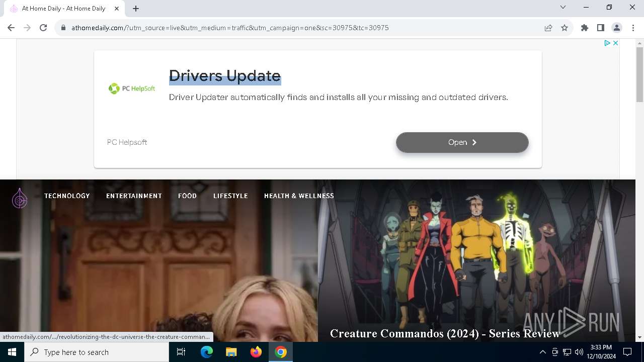644x362 pixels.
Task: Open the tab search chevron
Action: (563, 8)
